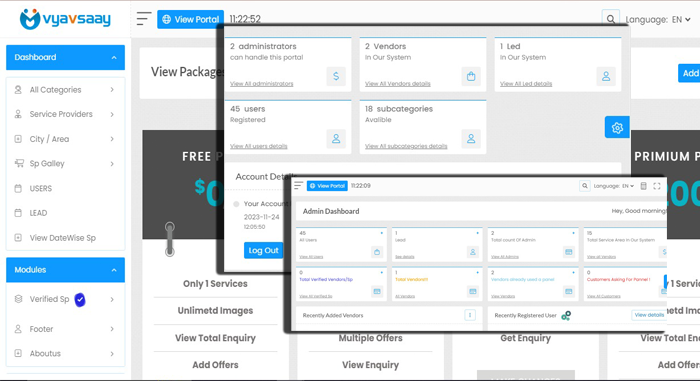Open the Service Providers menu item
The width and height of the screenshot is (700, 381).
click(x=65, y=114)
